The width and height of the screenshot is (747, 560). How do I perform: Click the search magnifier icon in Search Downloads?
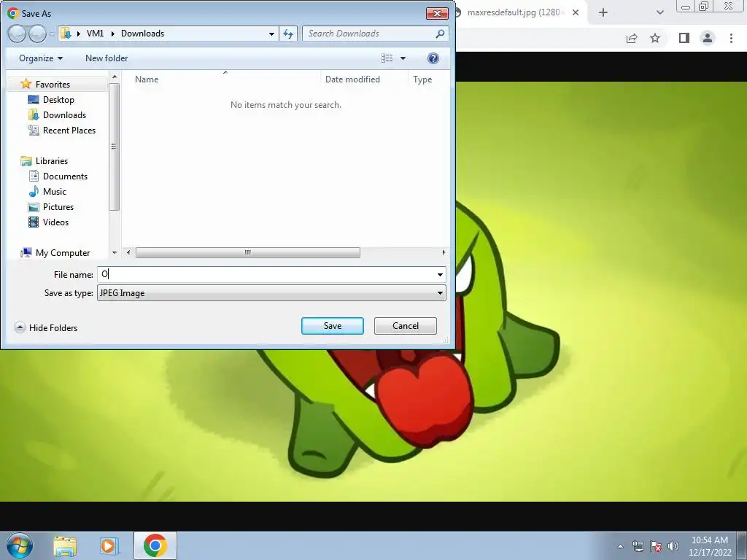[440, 34]
